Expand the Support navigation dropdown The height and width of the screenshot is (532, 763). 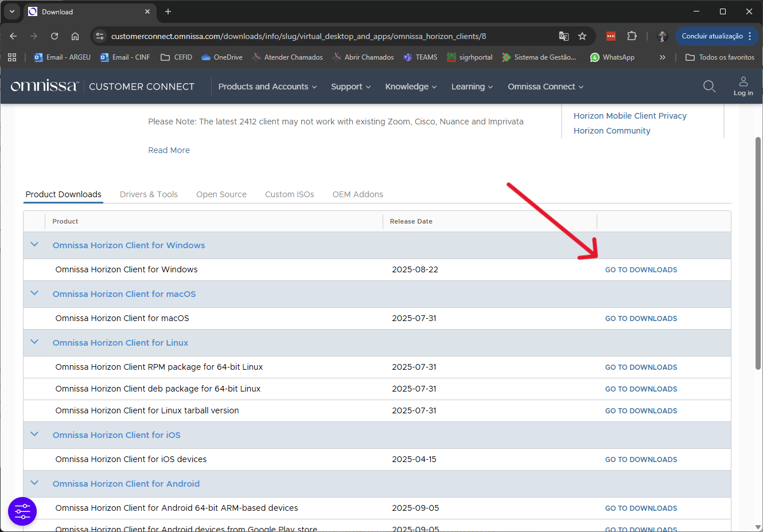pyautogui.click(x=351, y=87)
